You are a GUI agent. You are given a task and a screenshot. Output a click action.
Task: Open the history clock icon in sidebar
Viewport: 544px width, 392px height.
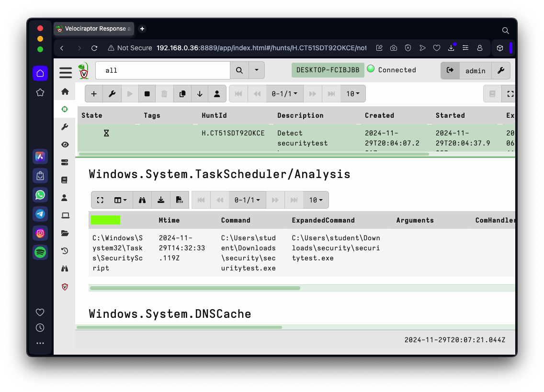[65, 251]
